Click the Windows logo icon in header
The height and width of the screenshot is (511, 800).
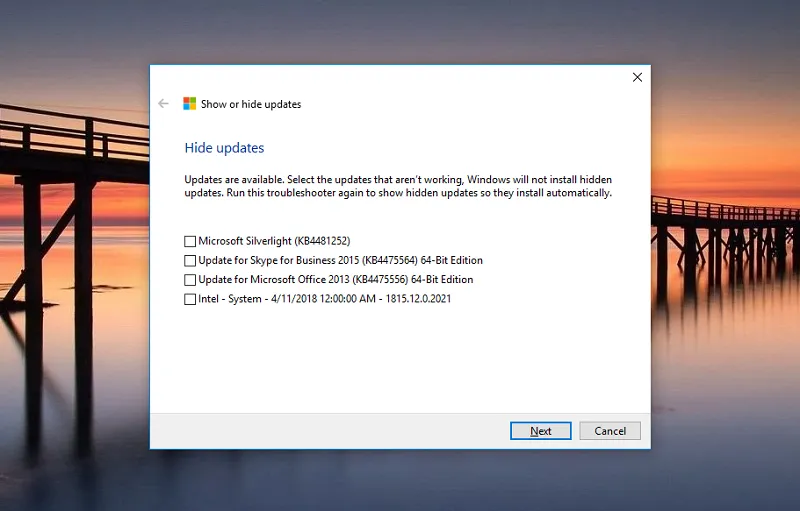[189, 104]
